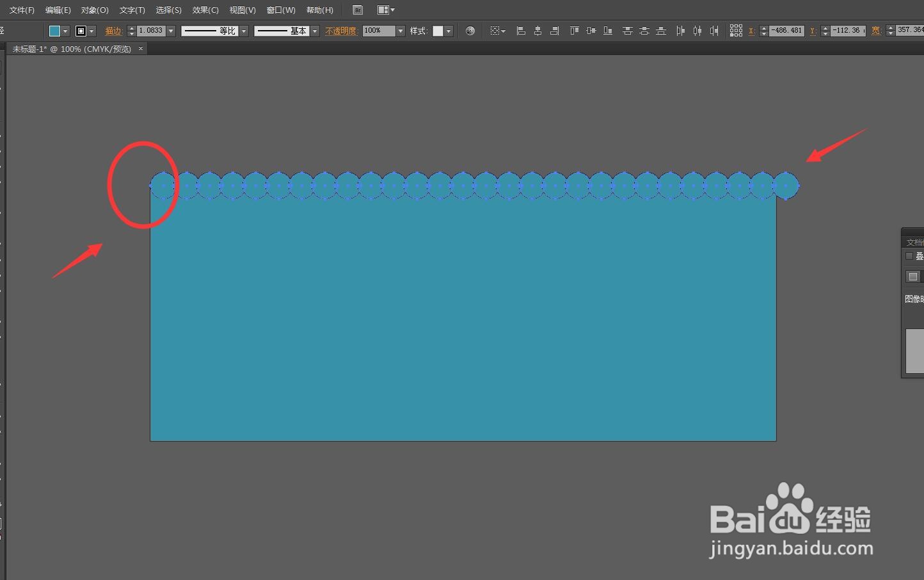The width and height of the screenshot is (924, 580).
Task: Click the Y position field -112.36
Action: click(848, 31)
